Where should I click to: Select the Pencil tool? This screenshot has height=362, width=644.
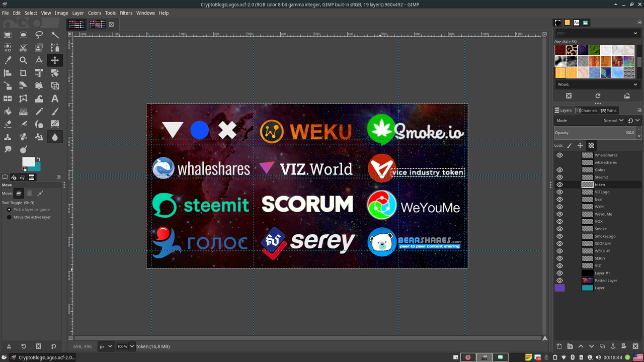click(x=39, y=111)
